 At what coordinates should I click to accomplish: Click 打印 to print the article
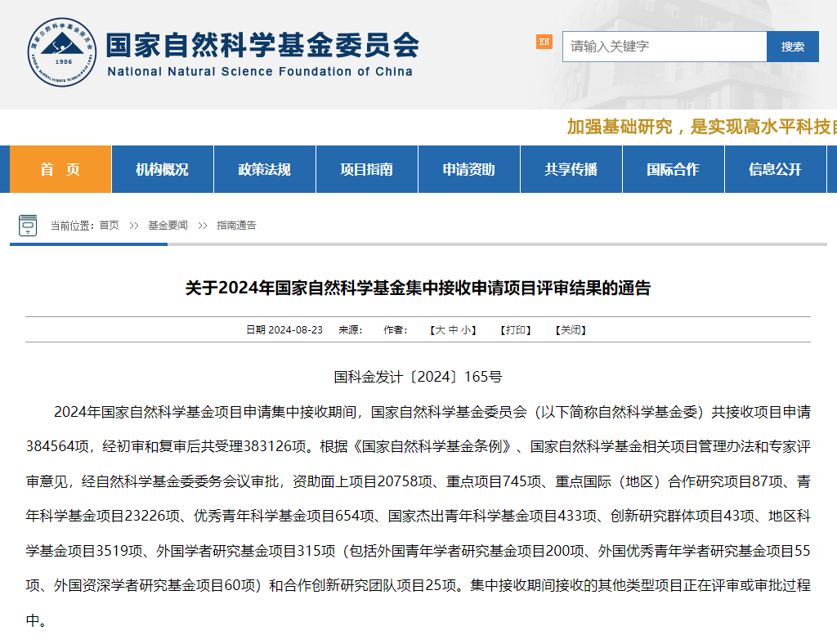pyautogui.click(x=515, y=330)
